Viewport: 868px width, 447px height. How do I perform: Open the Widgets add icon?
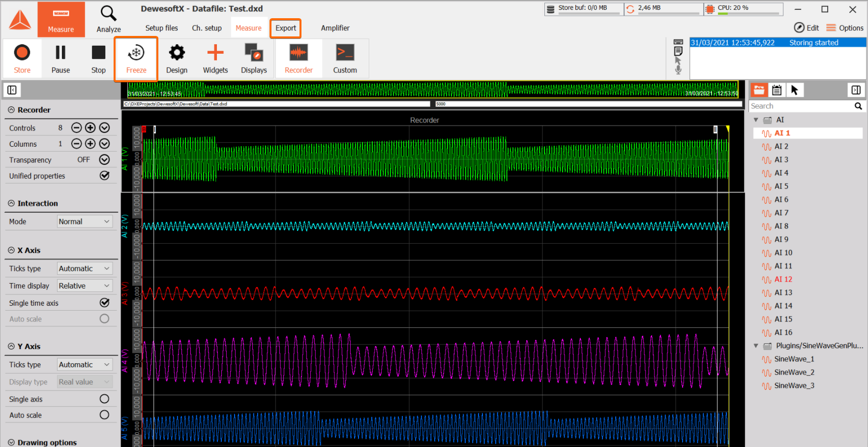(x=215, y=59)
